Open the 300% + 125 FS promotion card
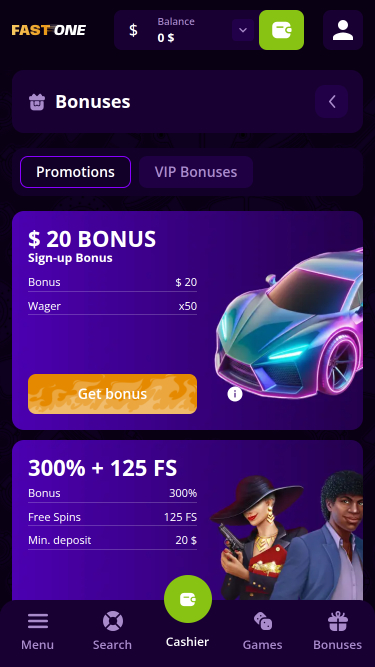The width and height of the screenshot is (375, 667). 188,520
